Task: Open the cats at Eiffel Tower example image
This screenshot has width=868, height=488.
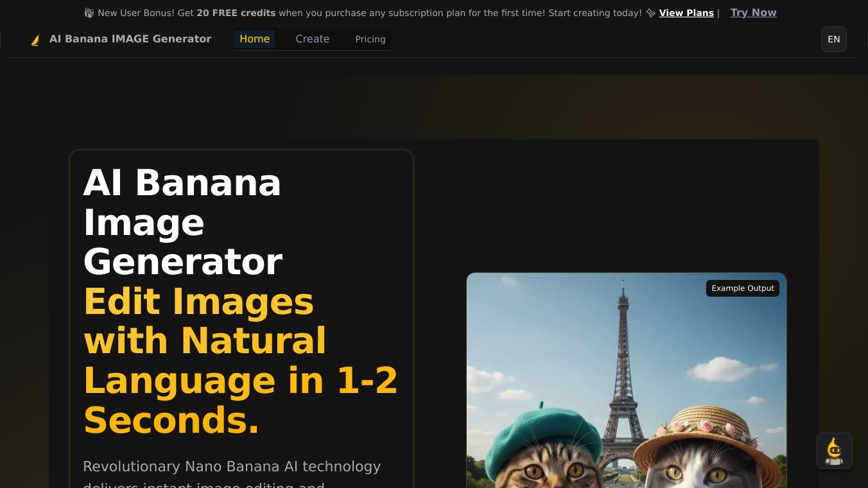Action: pos(627,380)
